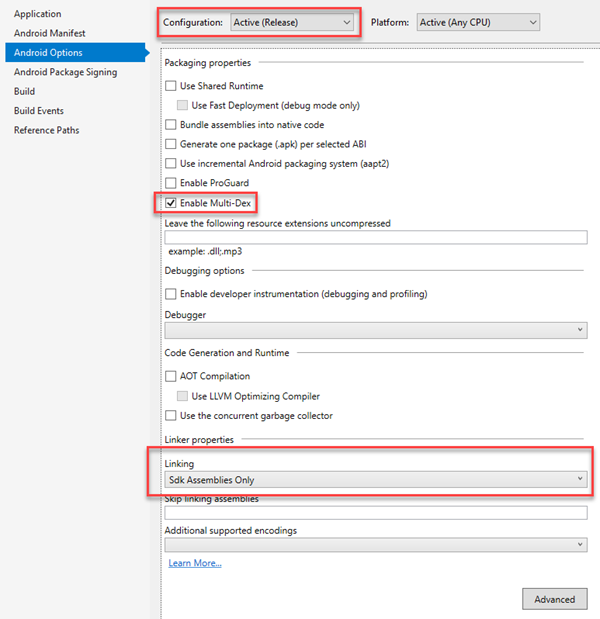
Task: Click the Skip linking assemblies text field
Action: [x=375, y=513]
